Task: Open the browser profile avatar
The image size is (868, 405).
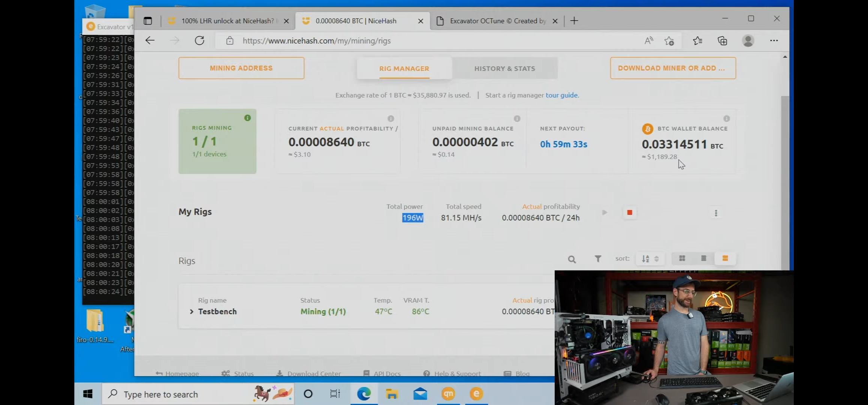Action: (x=748, y=40)
